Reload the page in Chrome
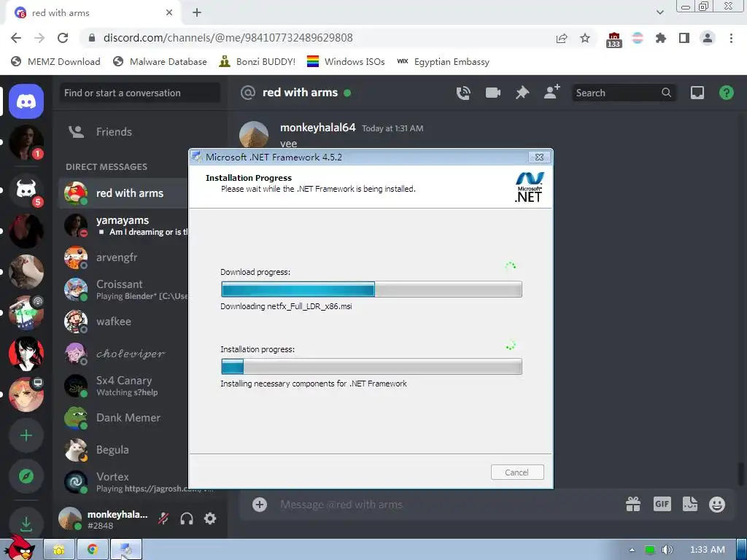The image size is (747, 560). tap(63, 38)
